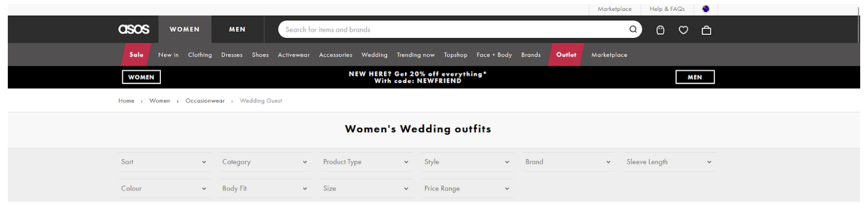The height and width of the screenshot is (209, 868).
Task: Click the MEN button in promo banner
Action: click(x=695, y=77)
